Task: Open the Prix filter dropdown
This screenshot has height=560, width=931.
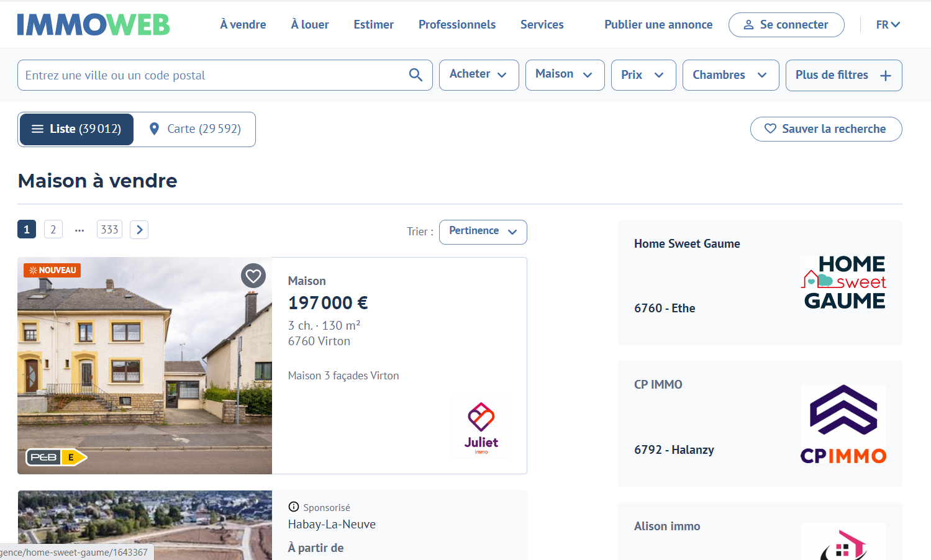Action: 643,75
